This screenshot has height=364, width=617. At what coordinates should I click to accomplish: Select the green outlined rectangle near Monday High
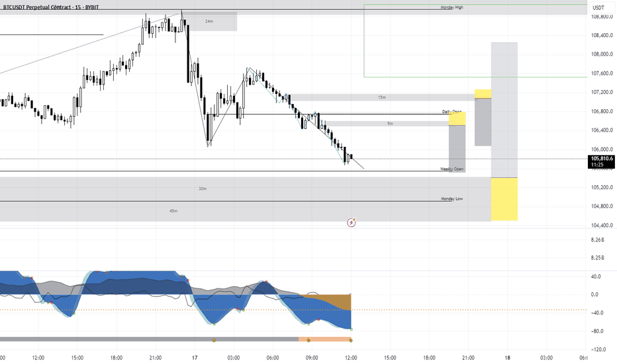click(x=476, y=40)
